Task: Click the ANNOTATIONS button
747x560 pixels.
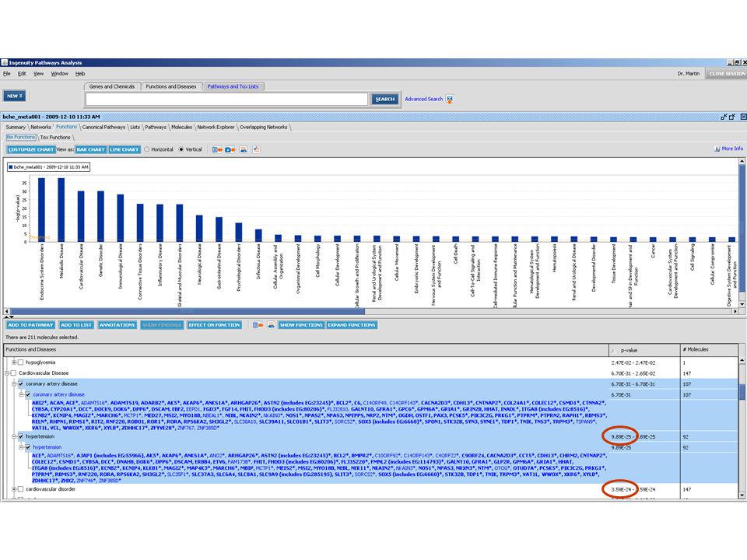Action: coord(117,325)
